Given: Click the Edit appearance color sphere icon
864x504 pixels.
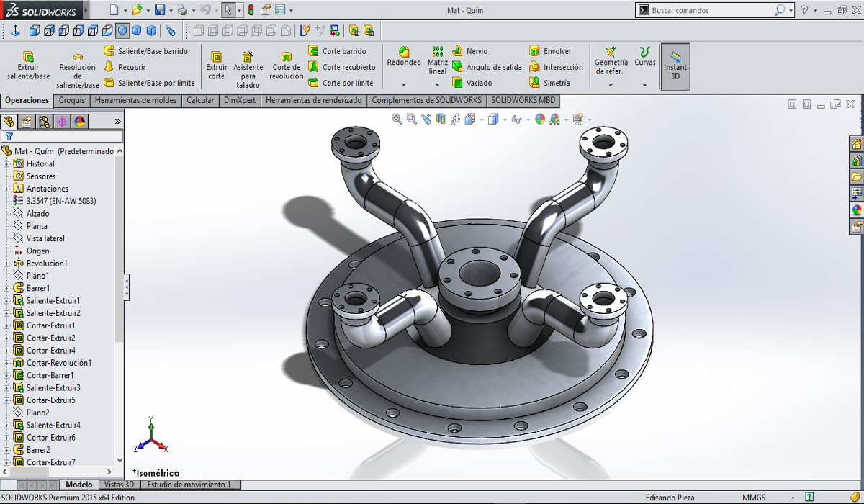Looking at the screenshot, I should tap(540, 120).
